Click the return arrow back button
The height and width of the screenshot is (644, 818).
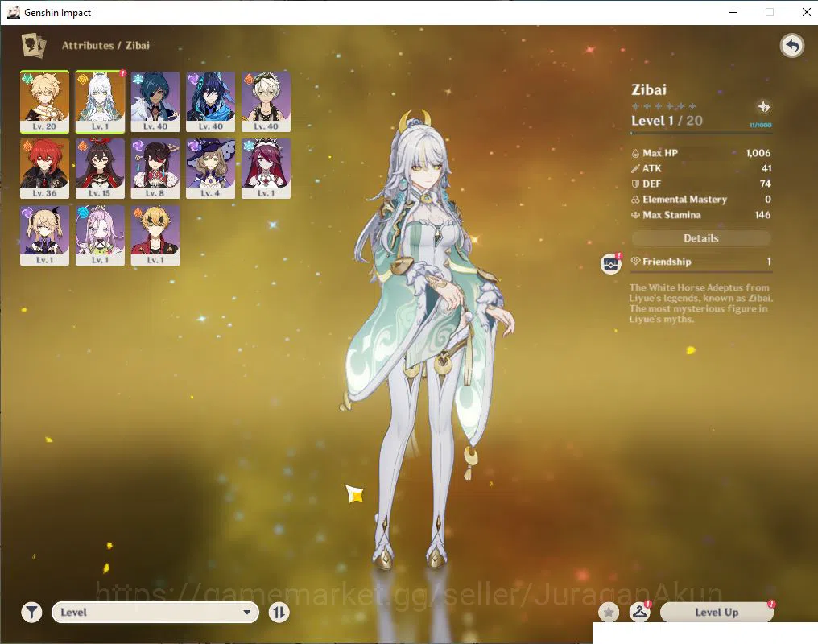[x=792, y=46]
